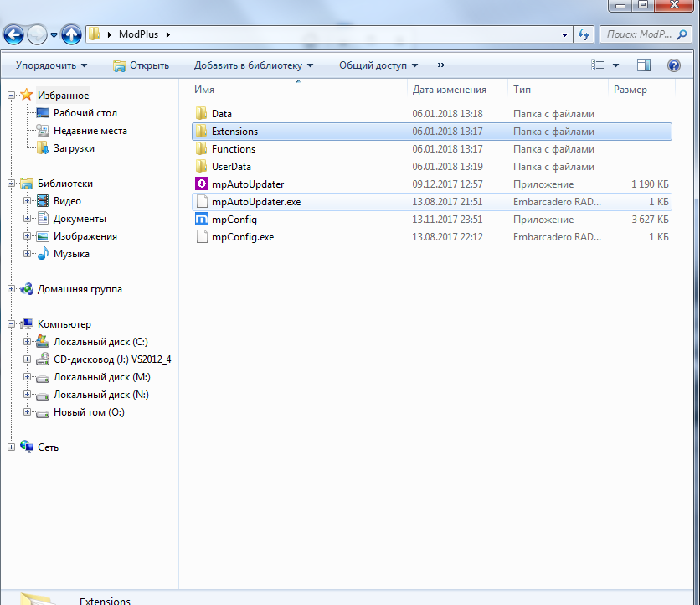Viewport: 700px width, 605px height.
Task: Go back with the Back arrow button
Action: (x=13, y=34)
